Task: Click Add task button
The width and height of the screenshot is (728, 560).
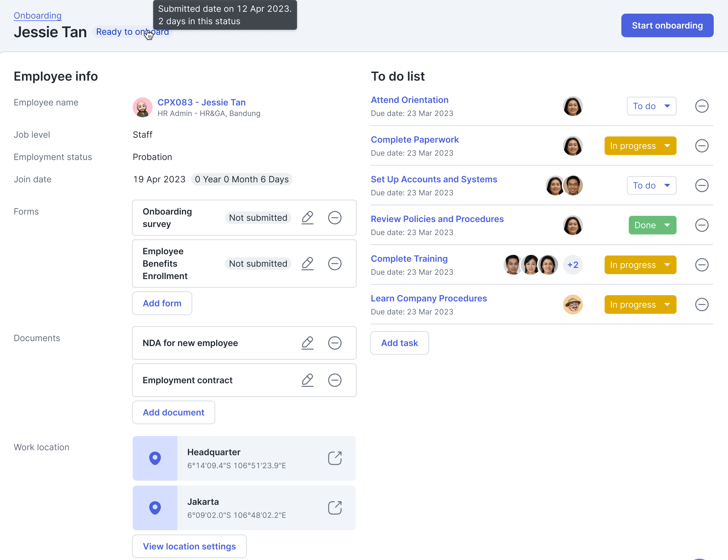Action: pyautogui.click(x=399, y=343)
